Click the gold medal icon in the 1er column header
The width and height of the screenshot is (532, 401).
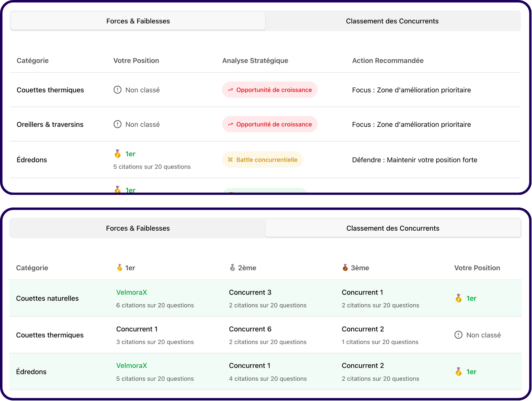coord(120,268)
